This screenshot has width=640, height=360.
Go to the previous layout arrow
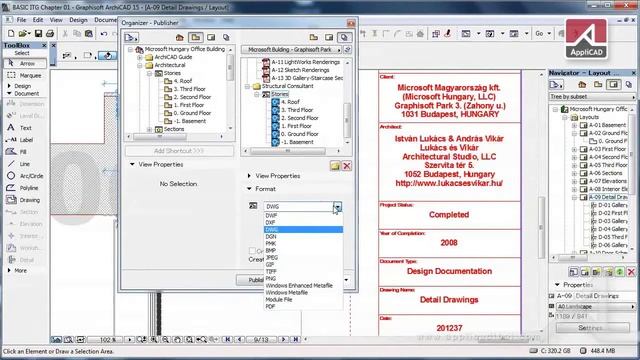point(240,339)
